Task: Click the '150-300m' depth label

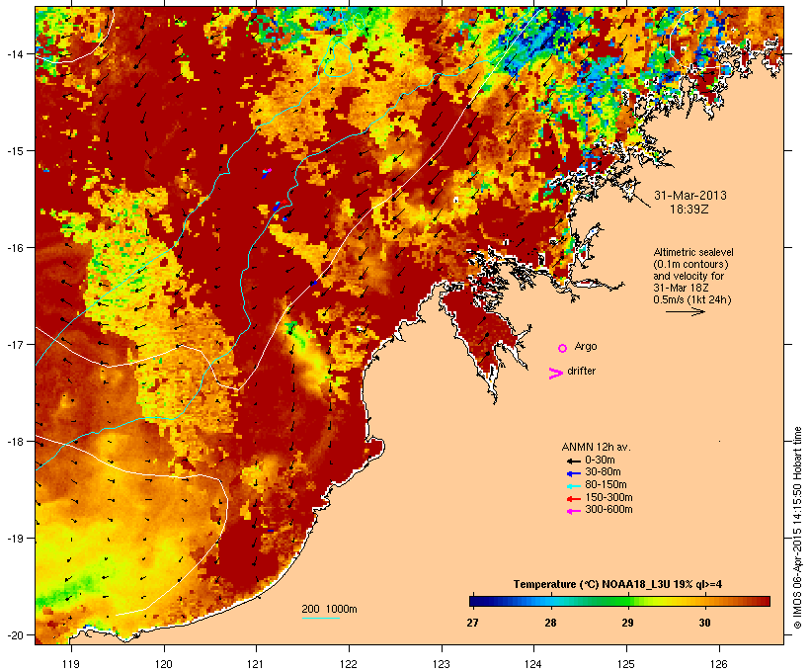Action: coord(609,497)
